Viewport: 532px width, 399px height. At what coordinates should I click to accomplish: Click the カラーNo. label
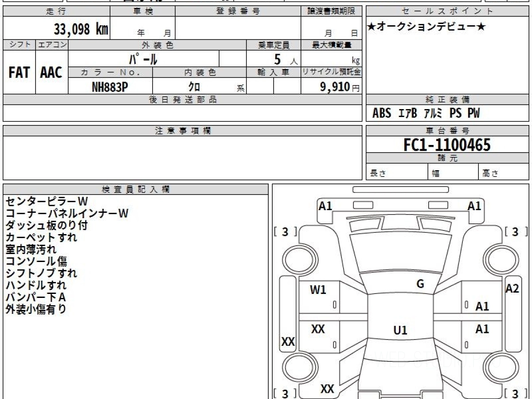(x=110, y=72)
